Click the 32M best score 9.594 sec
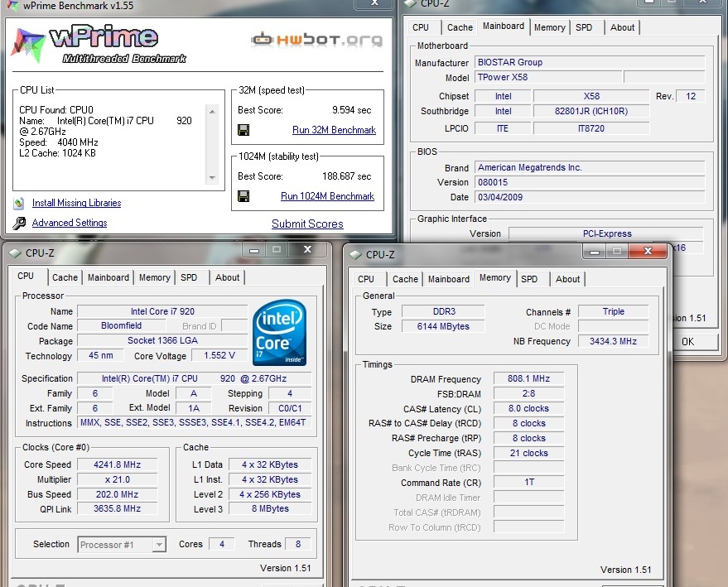This screenshot has height=587, width=728. pos(352,110)
